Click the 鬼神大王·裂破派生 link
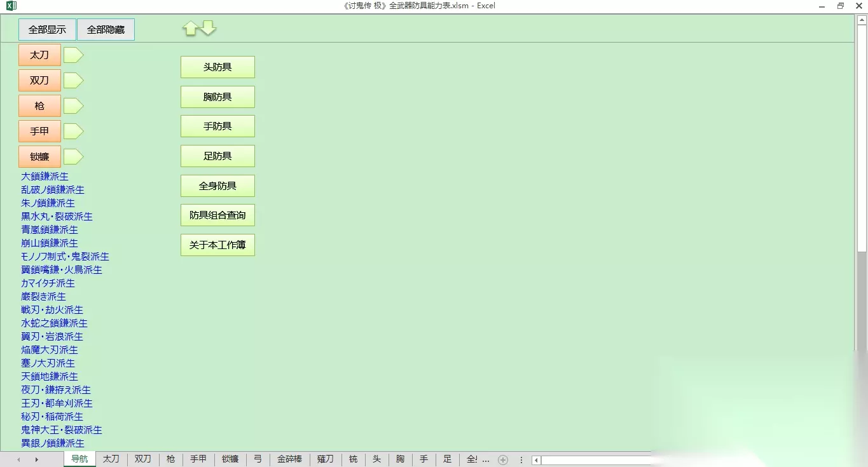 (x=62, y=430)
